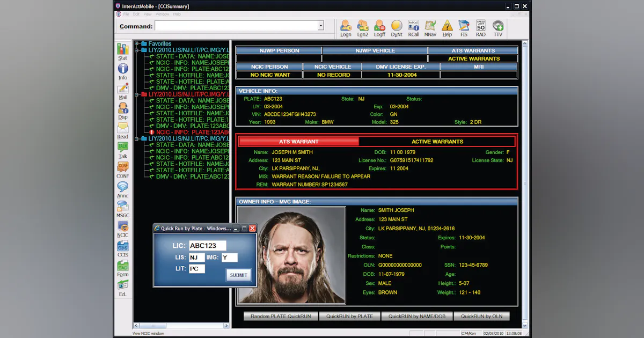Image resolution: width=644 pixels, height=338 pixels.
Task: Click the SUBMIT button in Quick Run
Action: 239,275
